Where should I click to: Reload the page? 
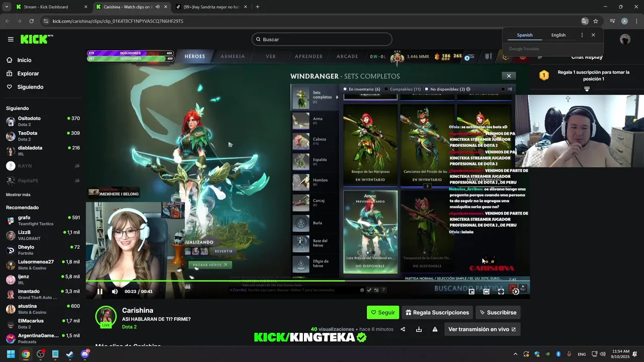tap(31, 21)
